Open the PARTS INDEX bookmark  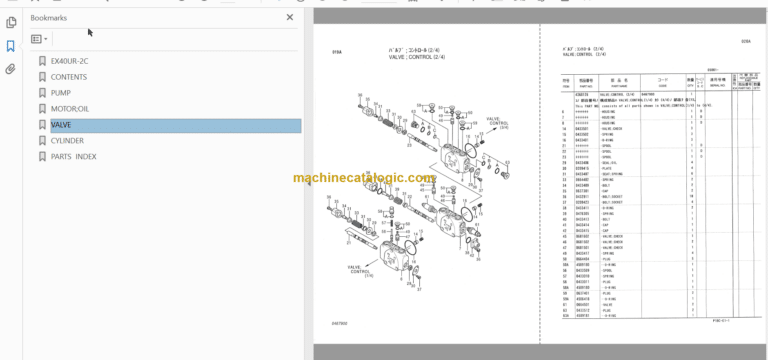click(x=73, y=157)
